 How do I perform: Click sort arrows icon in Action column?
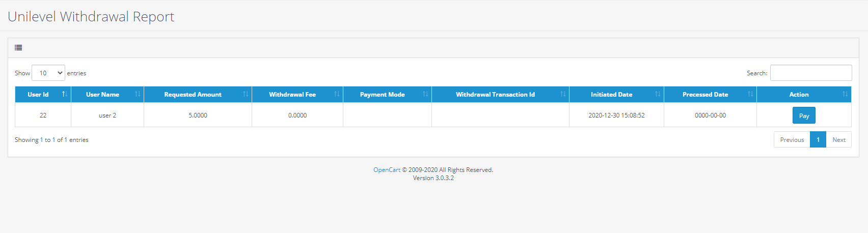[x=845, y=94]
